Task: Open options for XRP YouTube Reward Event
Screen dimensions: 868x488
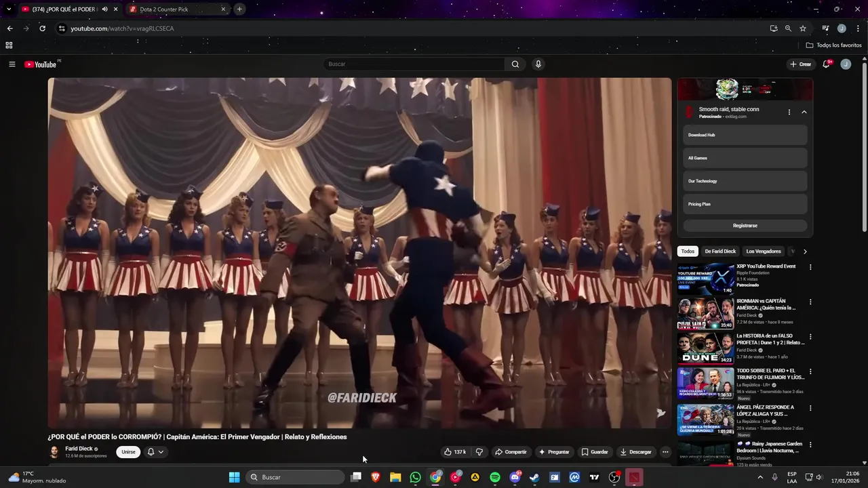Action: pyautogui.click(x=810, y=267)
